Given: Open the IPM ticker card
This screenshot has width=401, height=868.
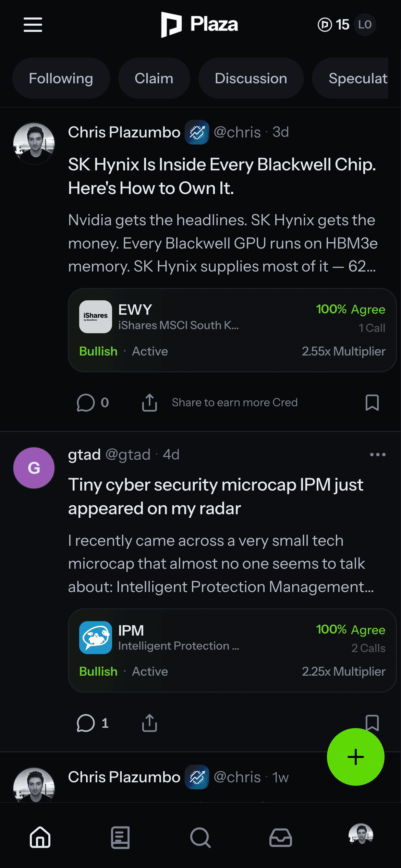Looking at the screenshot, I should click(232, 650).
